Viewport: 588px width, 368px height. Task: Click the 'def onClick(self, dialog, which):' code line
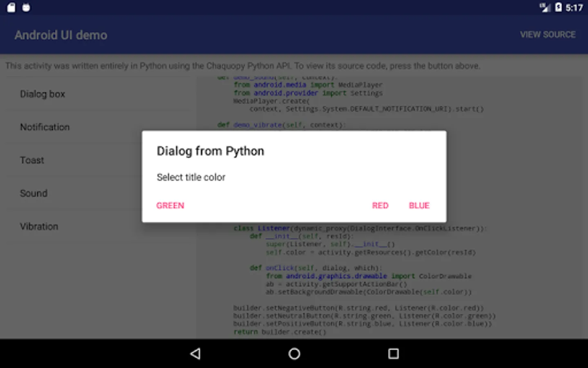click(x=316, y=268)
